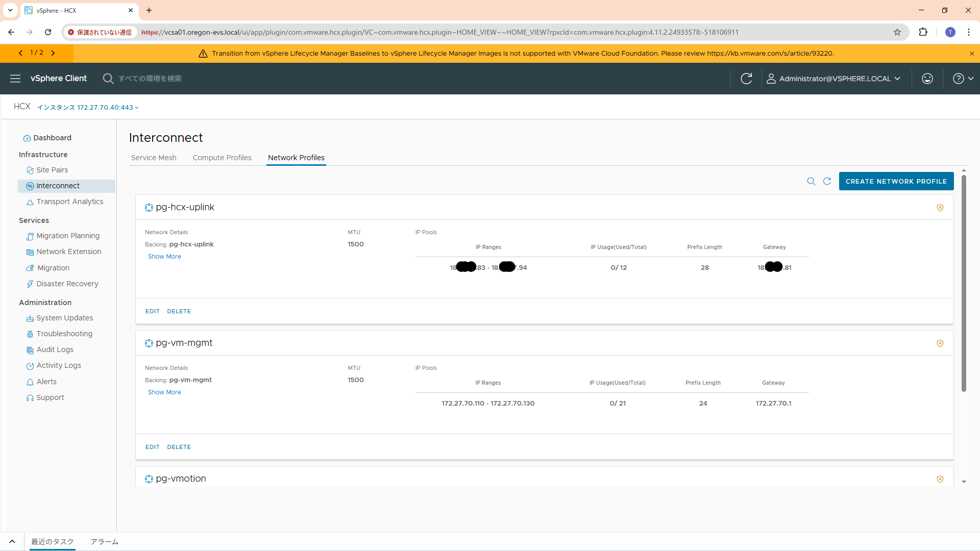The height and width of the screenshot is (551, 980).
Task: Expand the help menu dropdown
Action: point(963,79)
